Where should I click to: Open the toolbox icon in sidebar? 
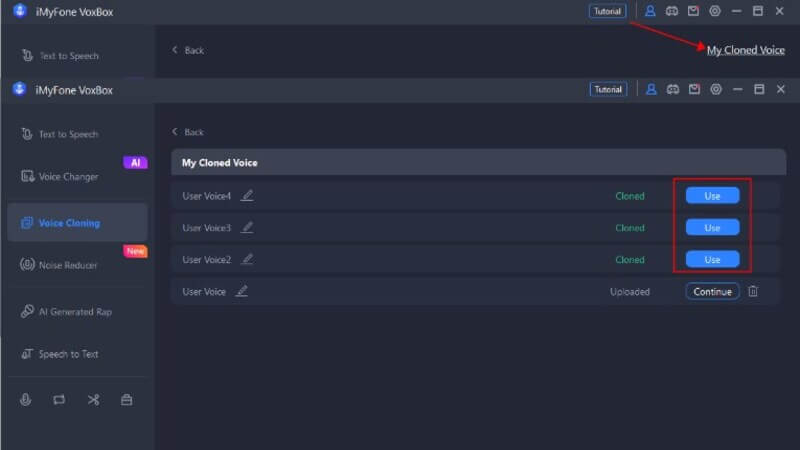pos(127,399)
